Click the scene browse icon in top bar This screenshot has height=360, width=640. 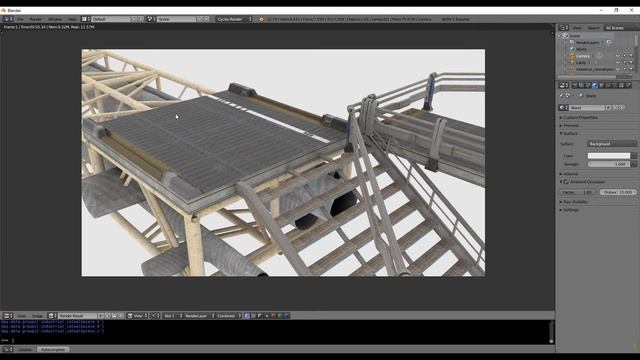click(x=151, y=19)
